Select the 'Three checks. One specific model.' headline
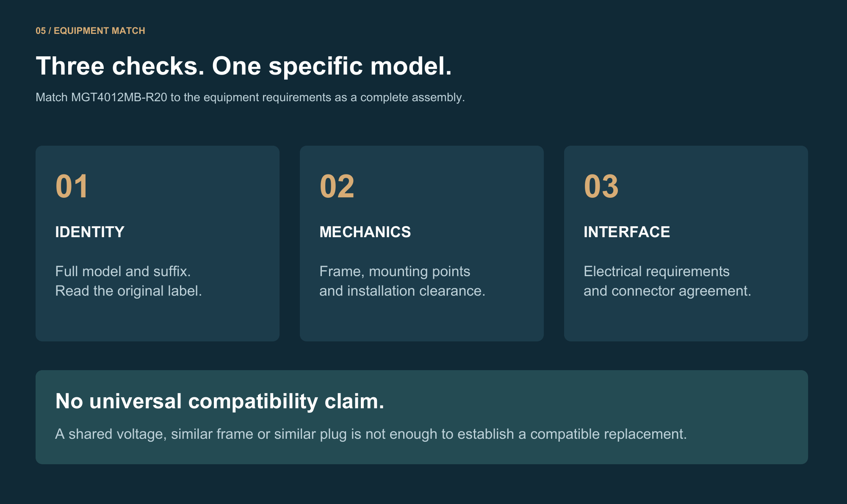The image size is (847, 504). tap(244, 66)
